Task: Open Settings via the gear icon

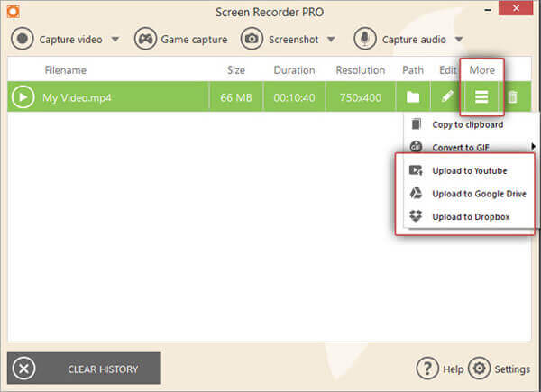Action: click(479, 369)
